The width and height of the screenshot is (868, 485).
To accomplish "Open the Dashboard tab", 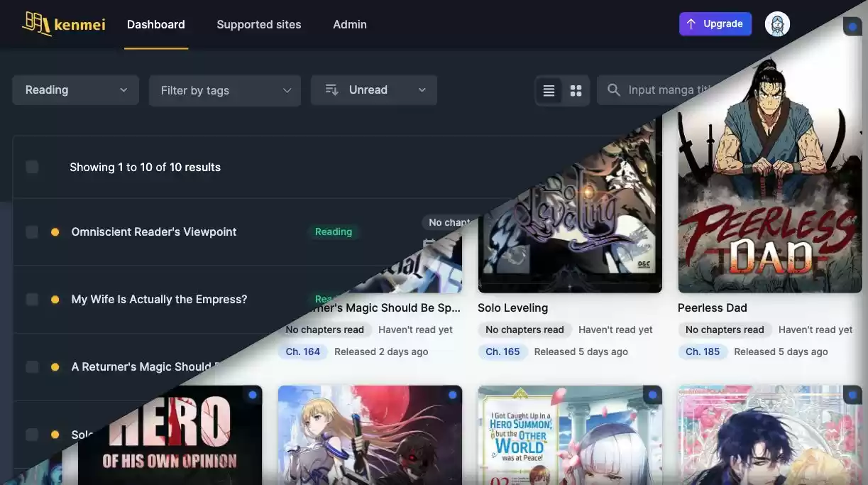I will 156,24.
